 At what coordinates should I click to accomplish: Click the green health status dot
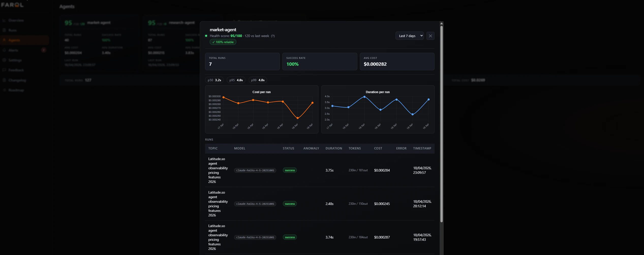click(x=206, y=36)
